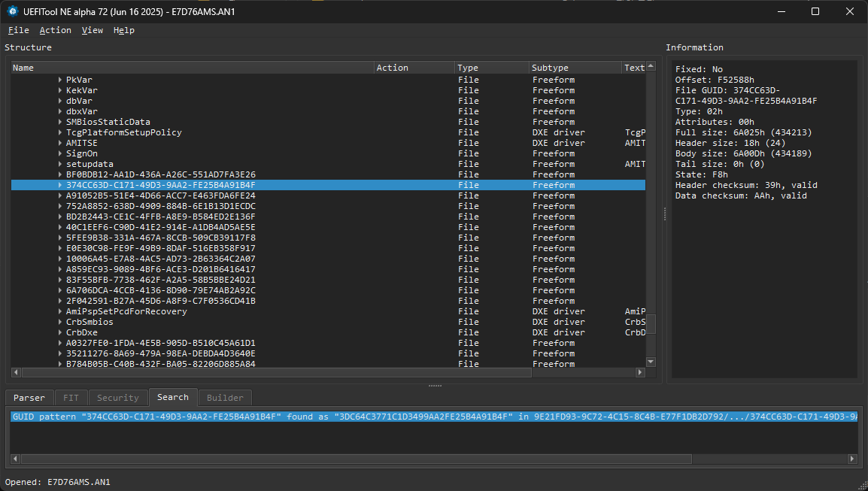Click the structure tree scroll up arrow
The image size is (868, 491).
[651, 66]
